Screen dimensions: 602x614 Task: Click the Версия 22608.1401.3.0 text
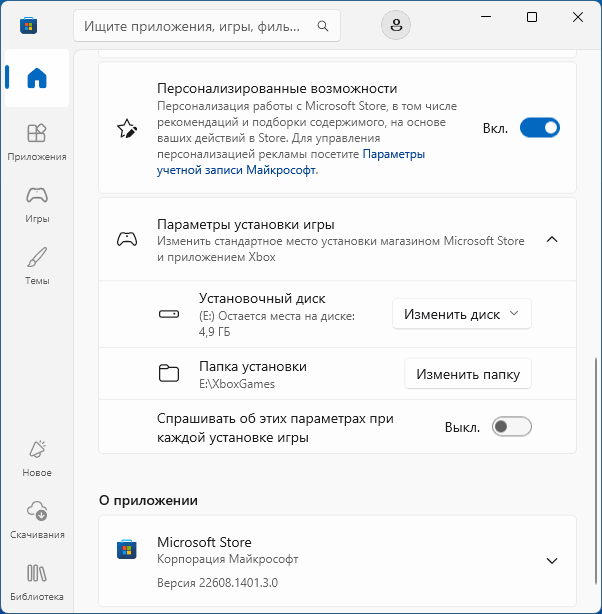217,583
